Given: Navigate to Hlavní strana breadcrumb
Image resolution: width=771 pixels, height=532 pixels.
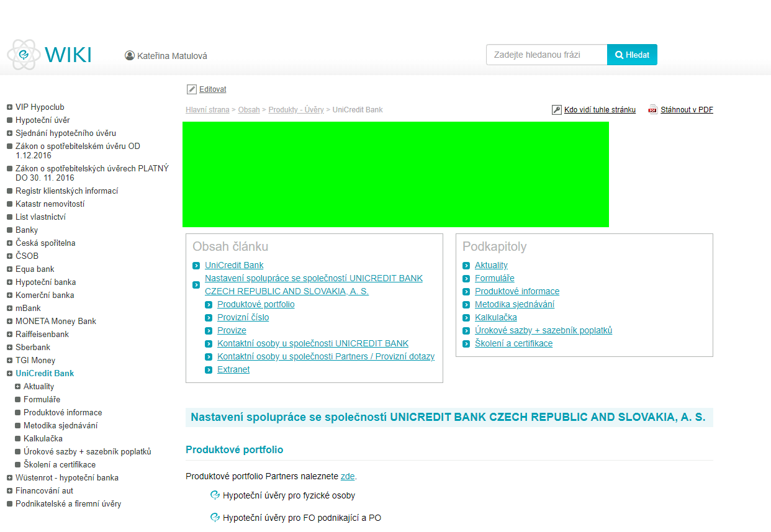Looking at the screenshot, I should click(x=207, y=110).
